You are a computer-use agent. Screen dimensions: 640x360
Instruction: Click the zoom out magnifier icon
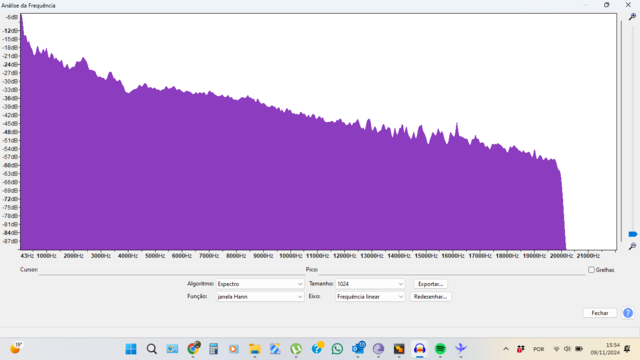pyautogui.click(x=632, y=246)
